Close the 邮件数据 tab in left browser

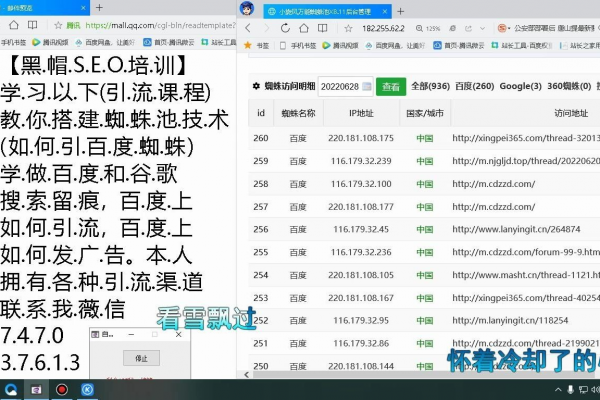(x=83, y=8)
